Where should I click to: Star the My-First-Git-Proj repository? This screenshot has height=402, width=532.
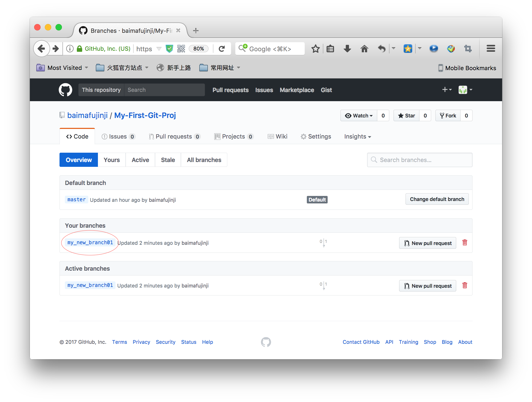coord(406,116)
